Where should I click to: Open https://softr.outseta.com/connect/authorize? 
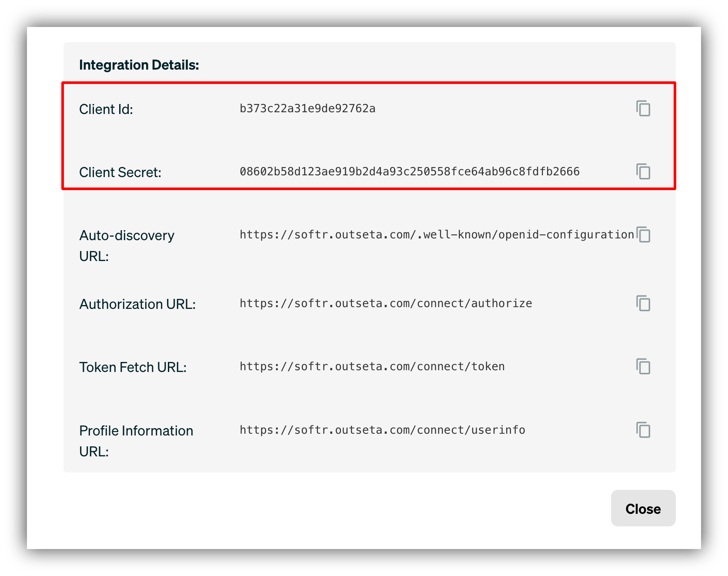click(x=385, y=304)
